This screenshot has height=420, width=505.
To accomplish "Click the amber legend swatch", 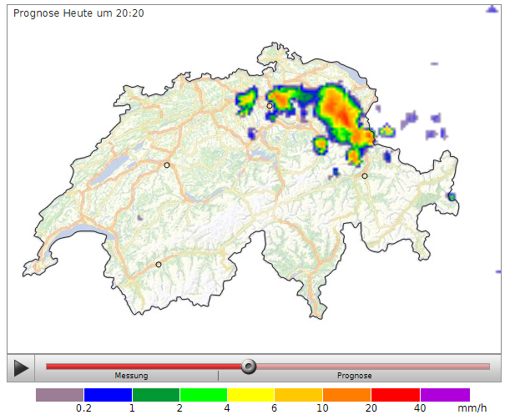I will 299,395.
